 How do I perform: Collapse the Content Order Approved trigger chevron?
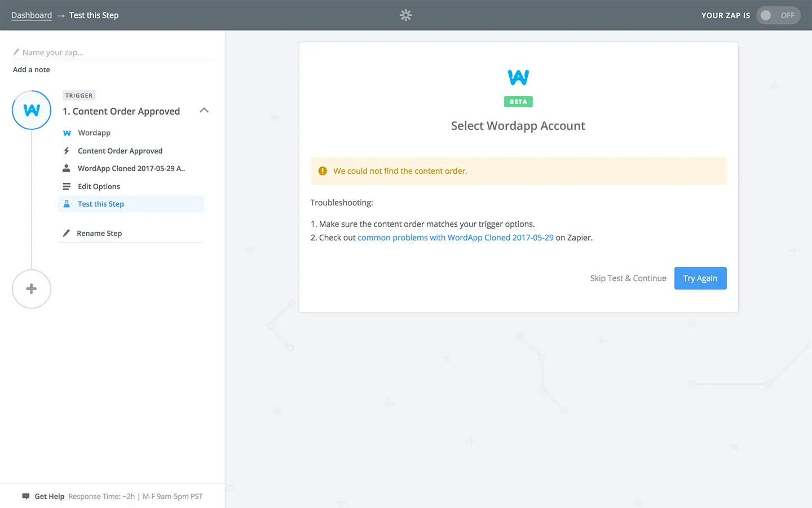coord(204,111)
